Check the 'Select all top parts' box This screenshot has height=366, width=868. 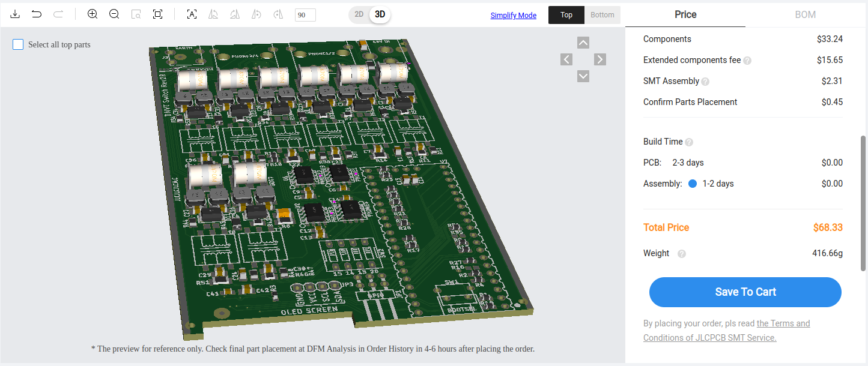point(18,44)
